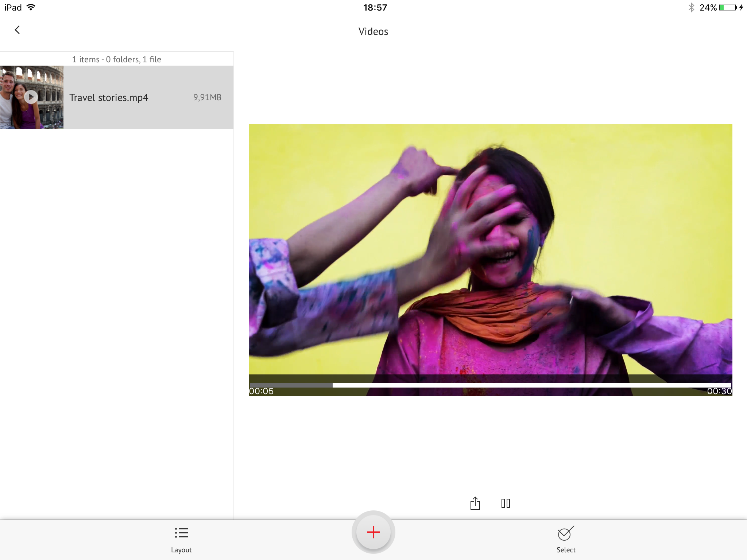This screenshot has width=747, height=560.
Task: Select the Travel stories.mp4 file name
Action: pos(109,98)
